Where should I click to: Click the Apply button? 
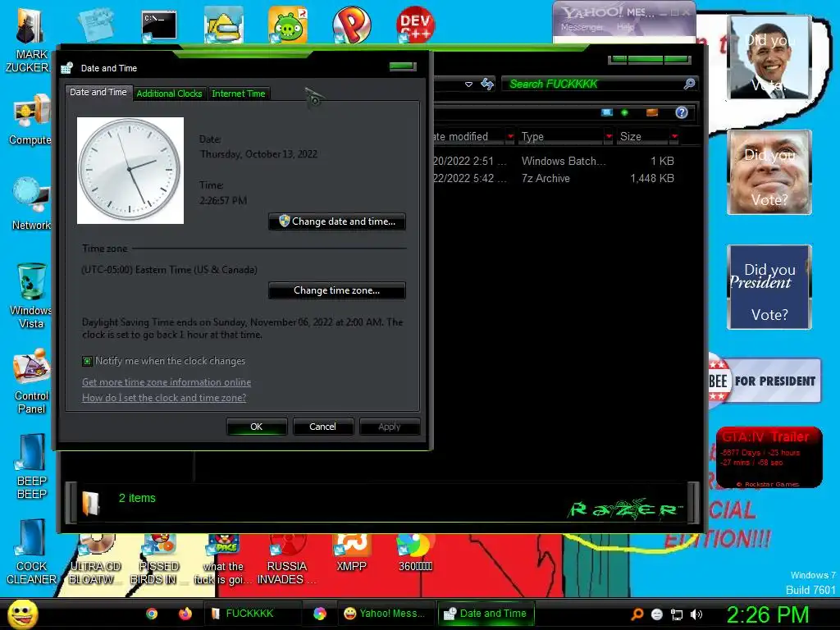click(390, 427)
